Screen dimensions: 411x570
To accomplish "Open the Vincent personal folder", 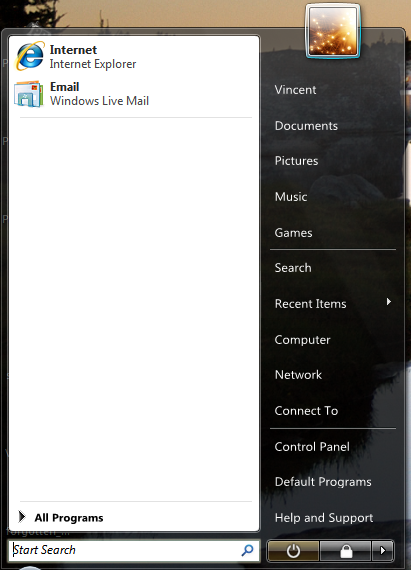I will 295,90.
